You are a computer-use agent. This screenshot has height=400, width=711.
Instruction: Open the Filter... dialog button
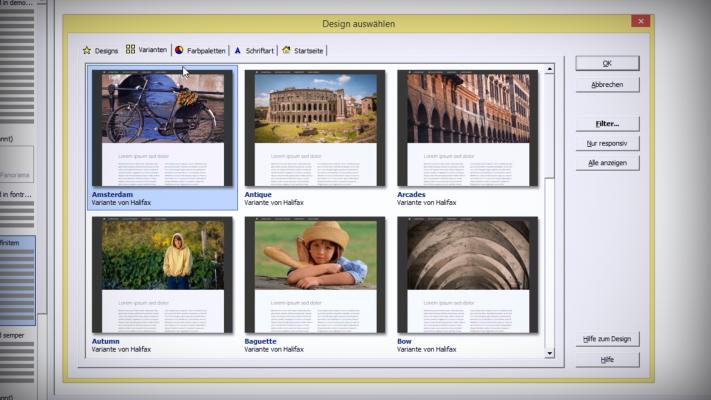click(x=607, y=124)
